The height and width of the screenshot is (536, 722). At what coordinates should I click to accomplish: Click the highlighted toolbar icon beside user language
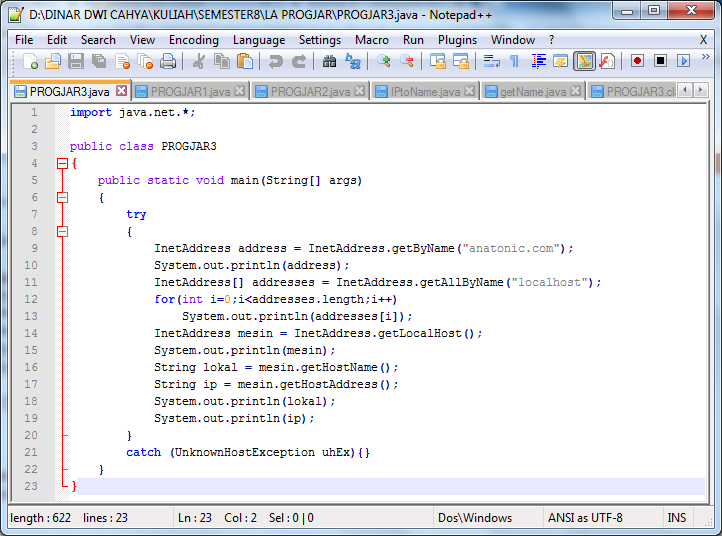[x=584, y=61]
